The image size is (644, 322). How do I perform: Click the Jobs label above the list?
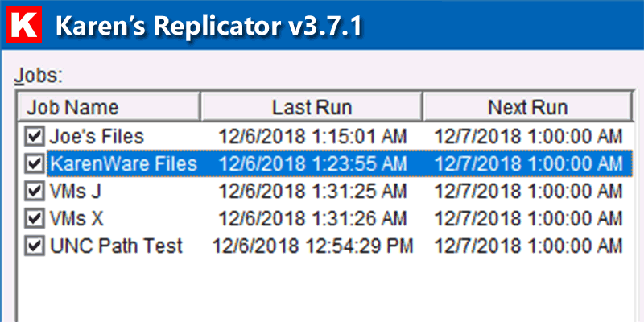point(38,76)
